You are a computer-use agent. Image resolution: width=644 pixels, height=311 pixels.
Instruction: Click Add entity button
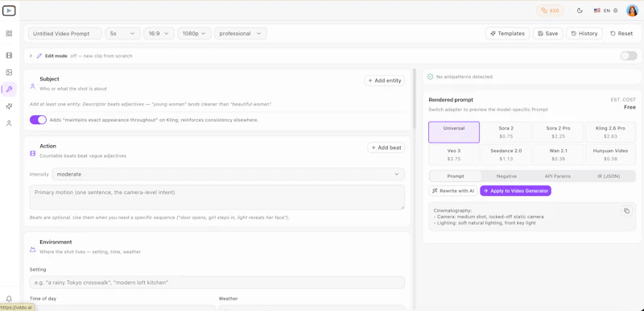click(x=385, y=81)
